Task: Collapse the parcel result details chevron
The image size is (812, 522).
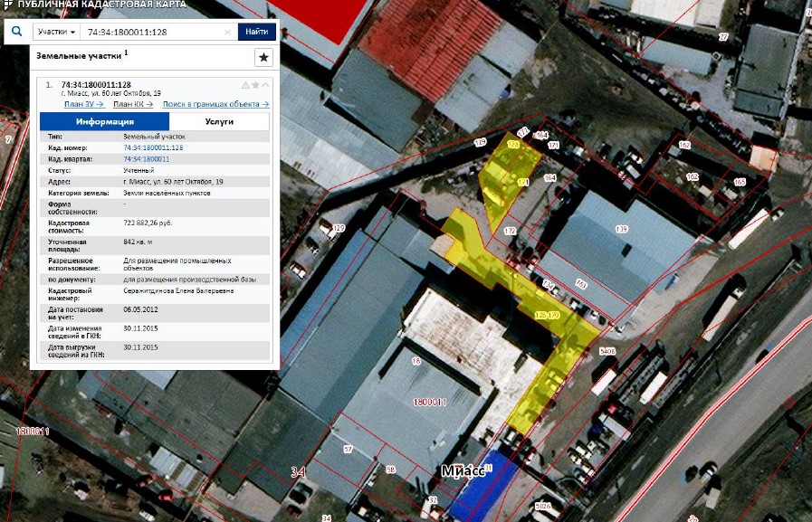Action: 265,85
